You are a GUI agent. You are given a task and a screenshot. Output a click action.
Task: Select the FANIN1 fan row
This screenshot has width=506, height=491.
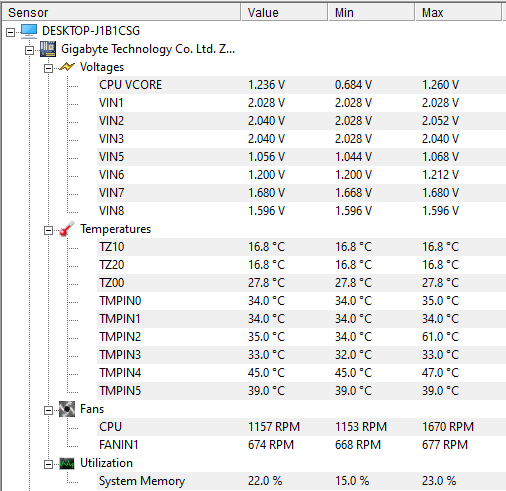(x=301, y=445)
